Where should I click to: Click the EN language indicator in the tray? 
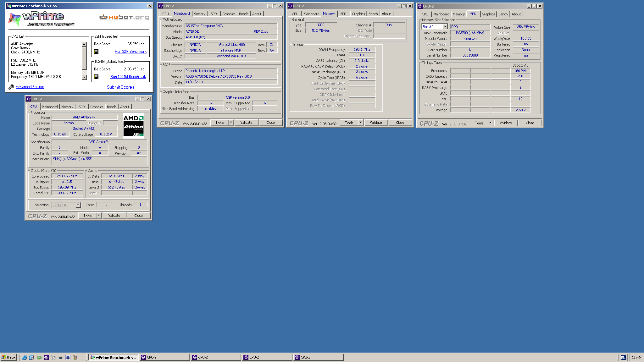(x=623, y=358)
